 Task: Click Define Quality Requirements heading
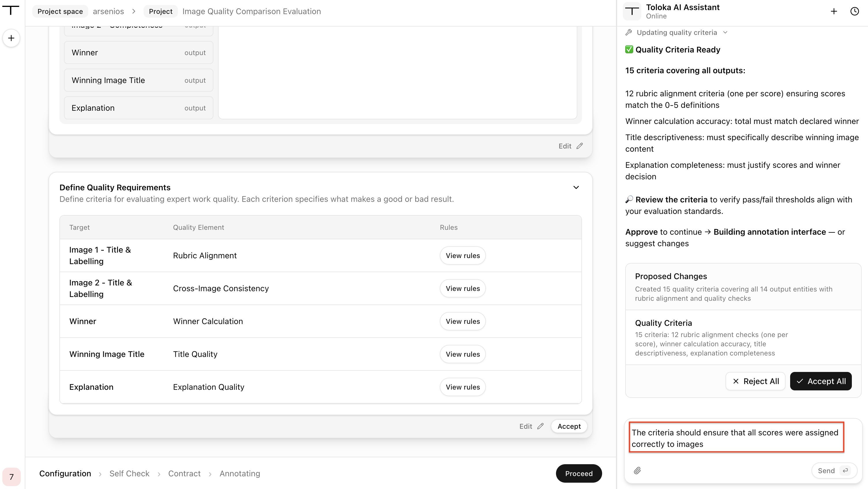[x=115, y=187]
